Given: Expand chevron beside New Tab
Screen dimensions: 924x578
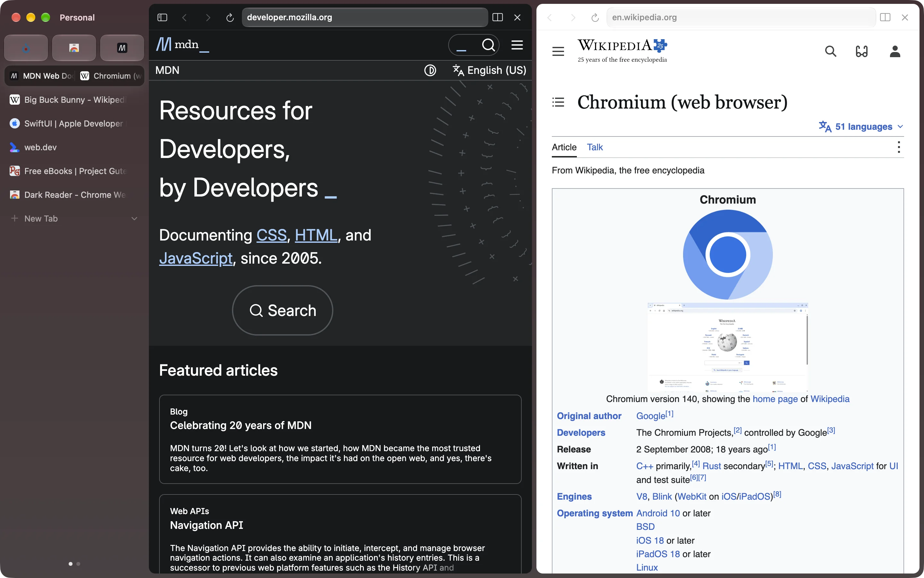Looking at the screenshot, I should pos(134,219).
